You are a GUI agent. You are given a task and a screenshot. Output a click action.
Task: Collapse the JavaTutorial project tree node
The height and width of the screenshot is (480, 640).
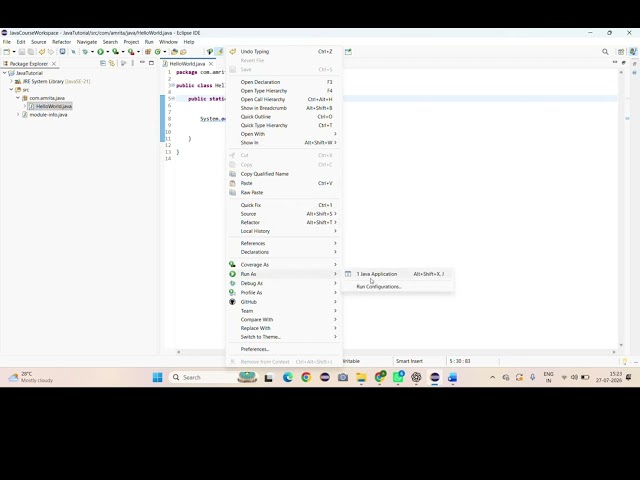4,73
